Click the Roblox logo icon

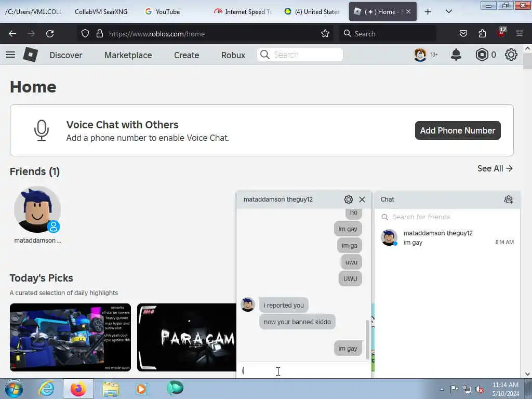click(x=31, y=55)
